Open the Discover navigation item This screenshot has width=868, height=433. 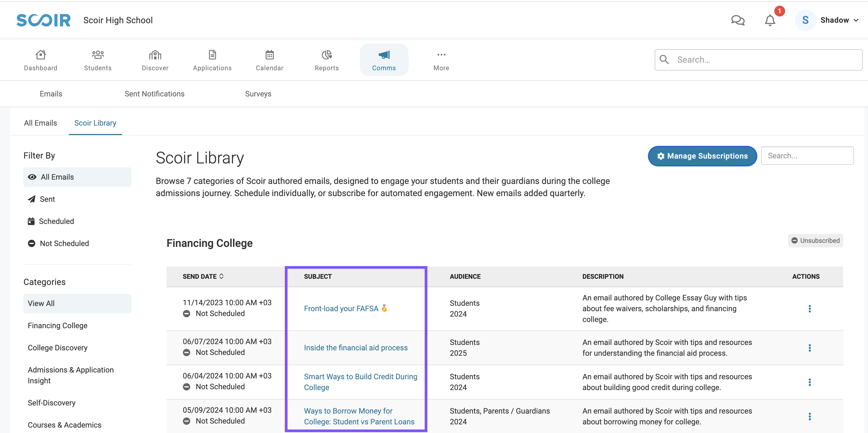[155, 60]
